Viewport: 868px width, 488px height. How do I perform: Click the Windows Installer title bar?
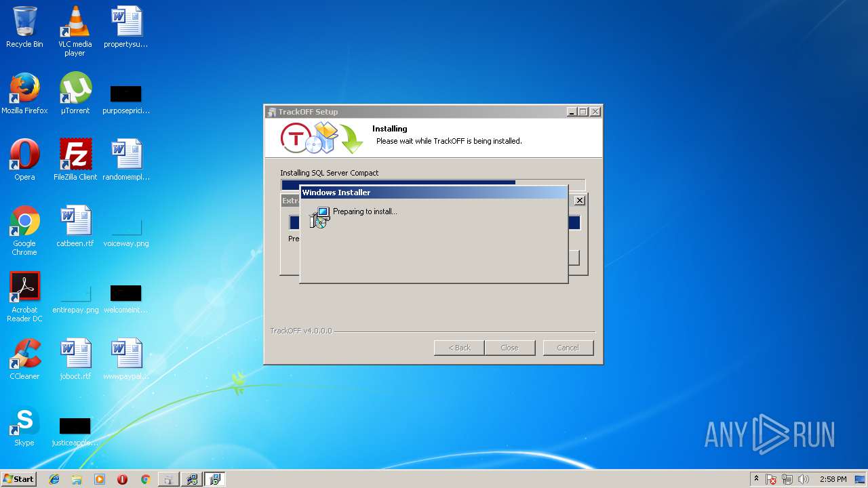pos(433,192)
